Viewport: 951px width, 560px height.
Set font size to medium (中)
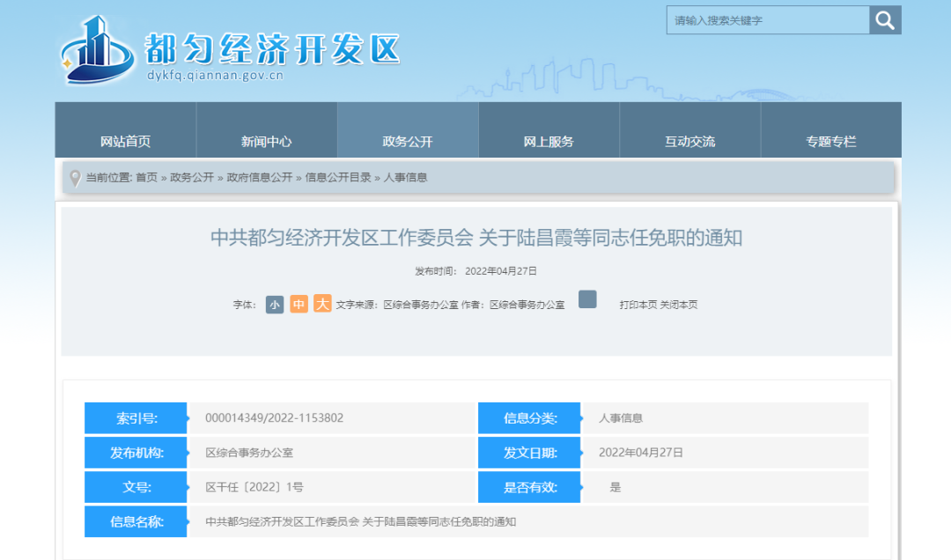click(x=299, y=305)
